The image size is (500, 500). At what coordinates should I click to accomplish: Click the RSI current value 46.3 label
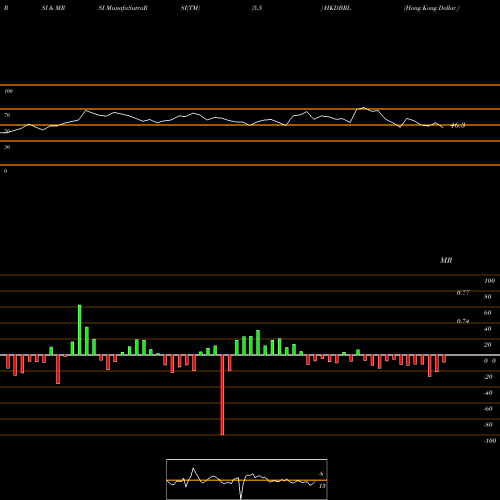click(458, 126)
